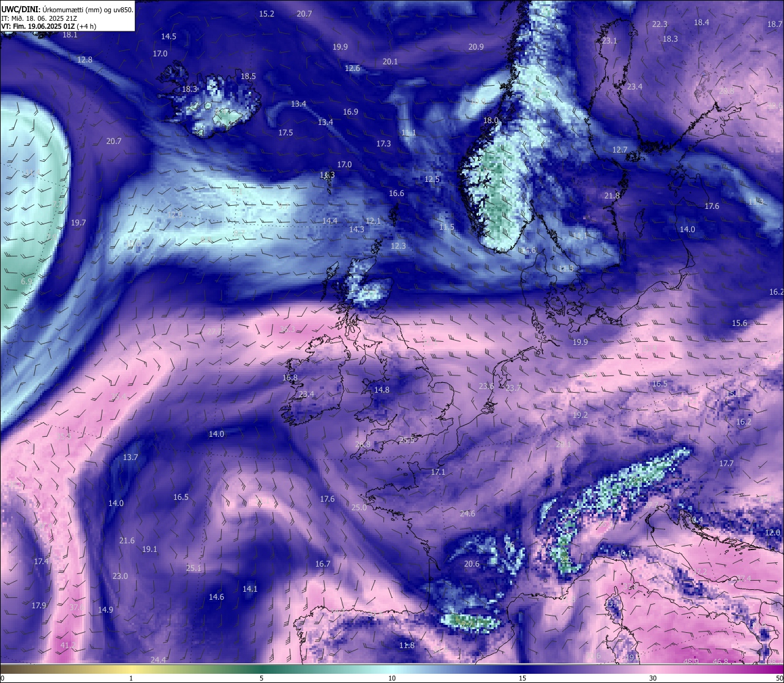The image size is (784, 683).
Task: Click the 13.7 map value
Action: (130, 457)
